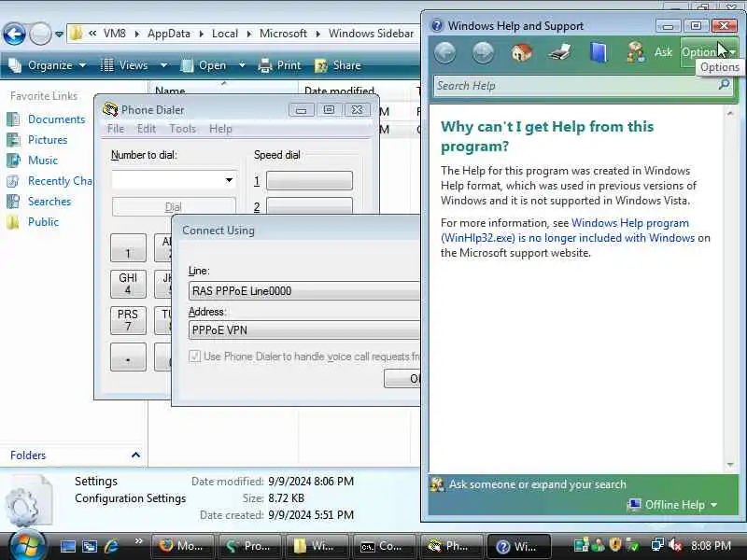
Task: Open the Options dropdown in Help toolbar
Action: click(x=709, y=52)
